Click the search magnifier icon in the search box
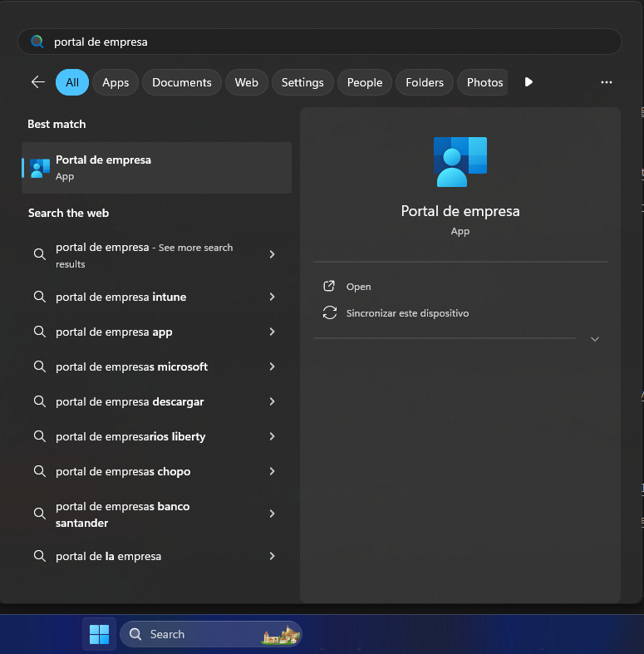The height and width of the screenshot is (654, 644). [37, 42]
